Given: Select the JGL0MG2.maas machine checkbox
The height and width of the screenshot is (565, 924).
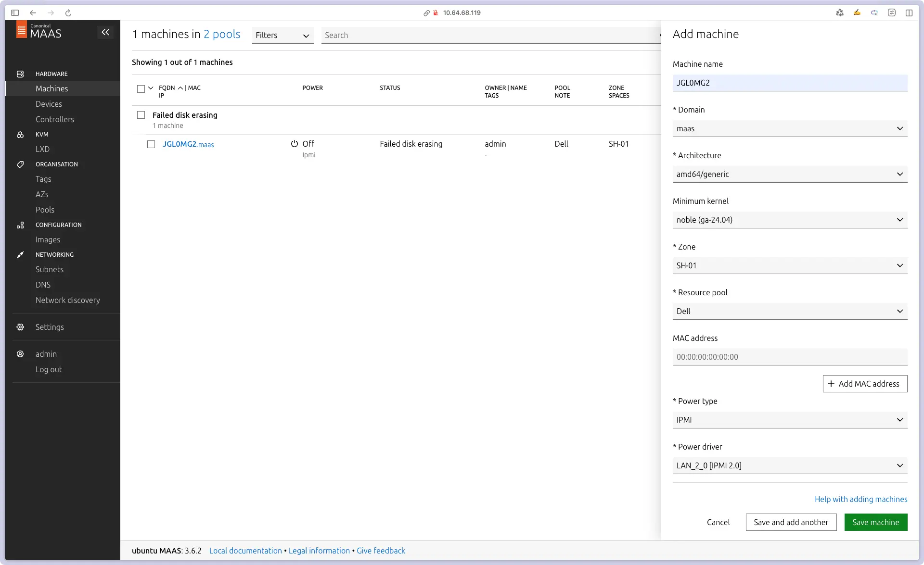Looking at the screenshot, I should (151, 144).
